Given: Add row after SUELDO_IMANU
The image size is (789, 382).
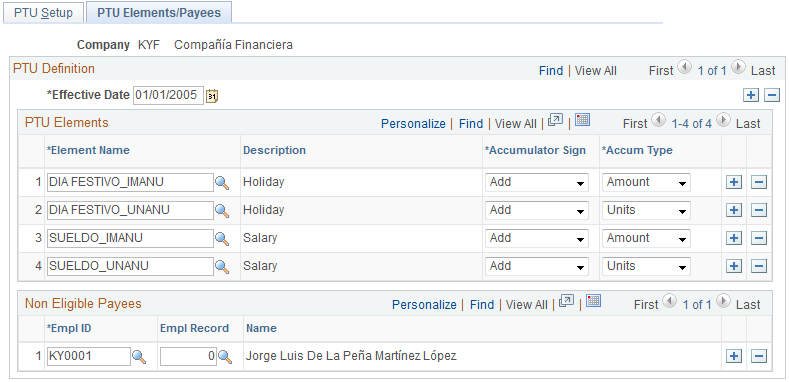Looking at the screenshot, I should (x=734, y=238).
